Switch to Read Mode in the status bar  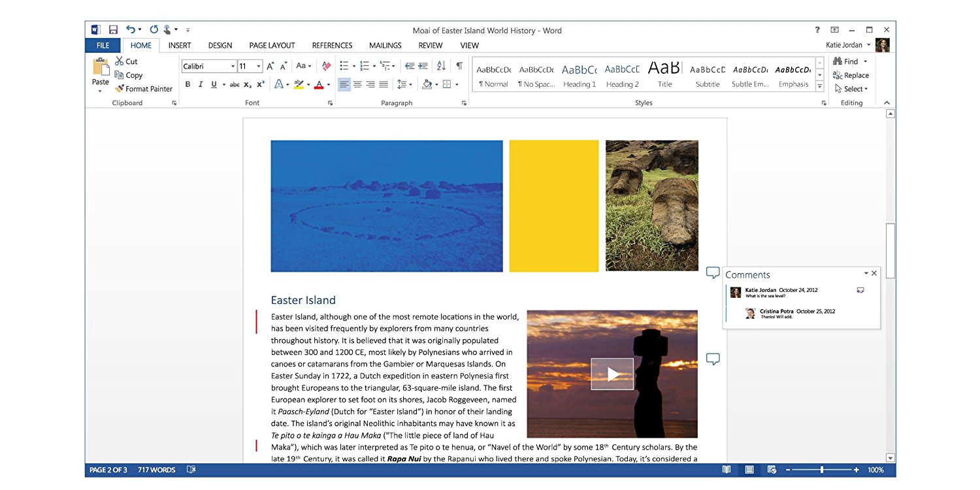click(727, 470)
